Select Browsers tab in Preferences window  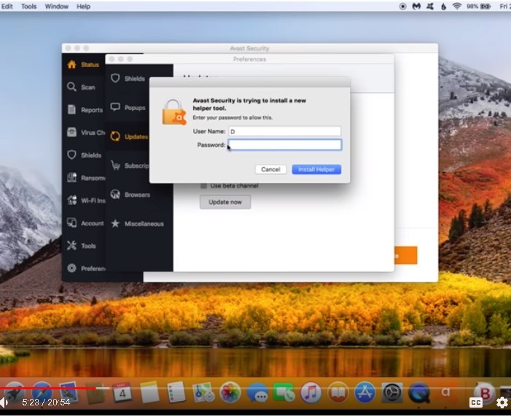click(130, 195)
